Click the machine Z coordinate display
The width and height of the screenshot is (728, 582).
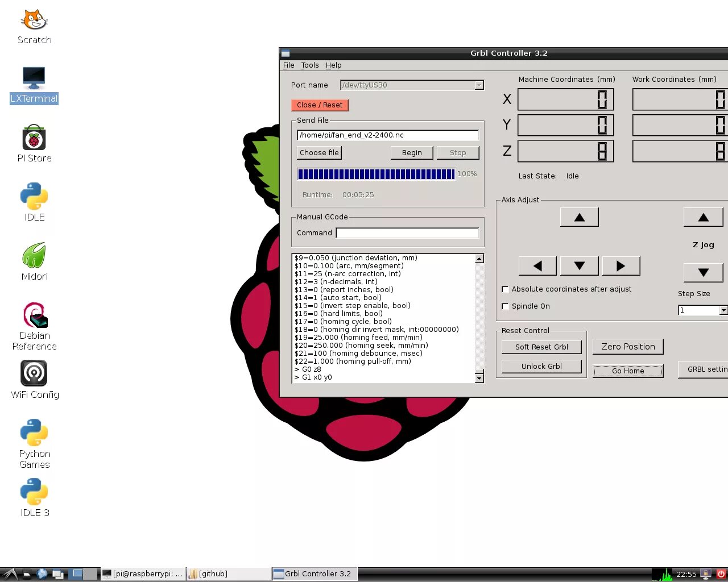coord(565,151)
